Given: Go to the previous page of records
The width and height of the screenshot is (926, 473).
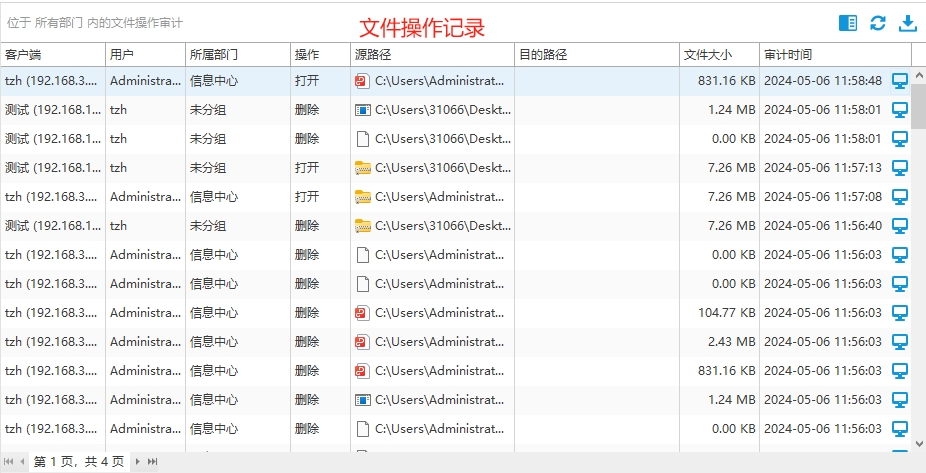Looking at the screenshot, I should 22,461.
